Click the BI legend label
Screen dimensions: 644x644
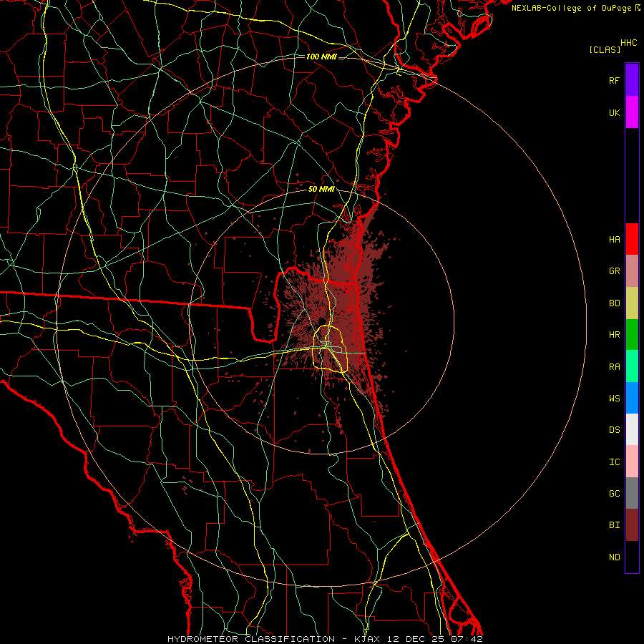pos(614,525)
